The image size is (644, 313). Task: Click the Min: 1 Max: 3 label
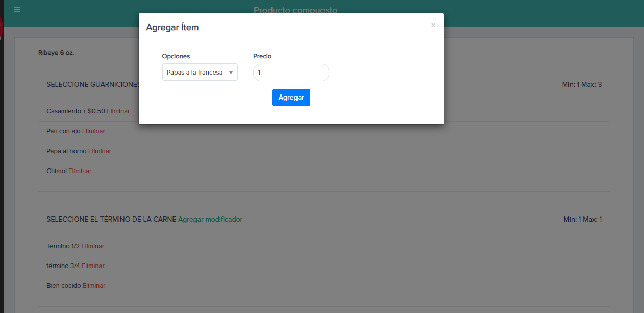click(582, 84)
